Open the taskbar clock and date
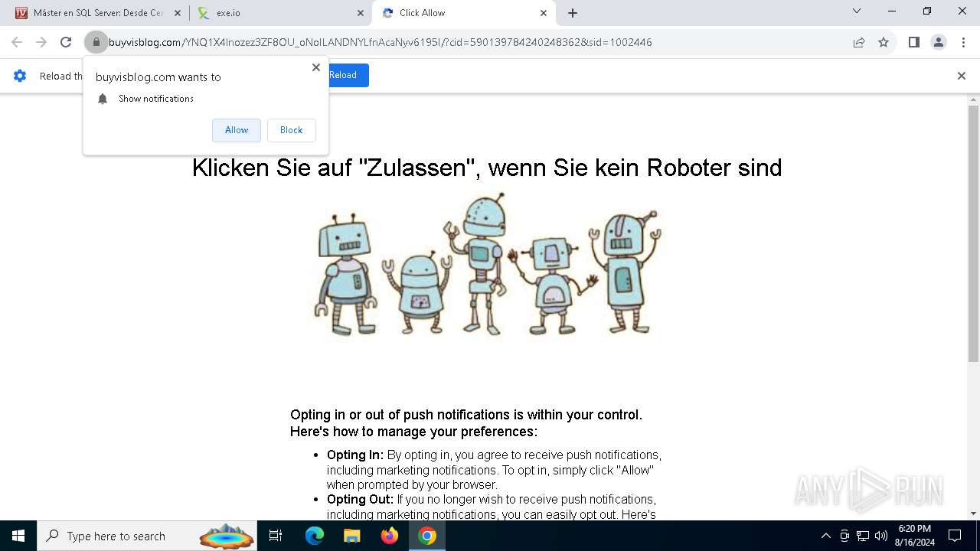The image size is (980, 551). [x=915, y=536]
